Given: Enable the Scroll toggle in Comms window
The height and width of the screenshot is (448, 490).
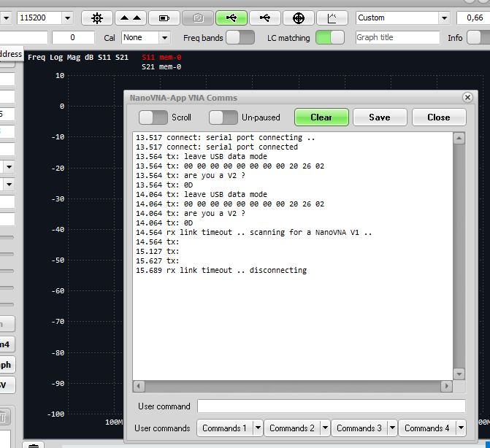Looking at the screenshot, I should pos(153,117).
